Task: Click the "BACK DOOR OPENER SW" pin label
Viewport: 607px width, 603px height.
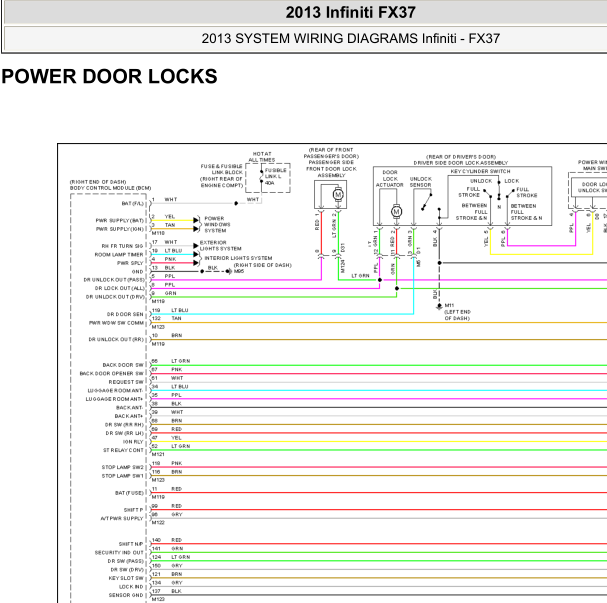Action: coord(111,373)
